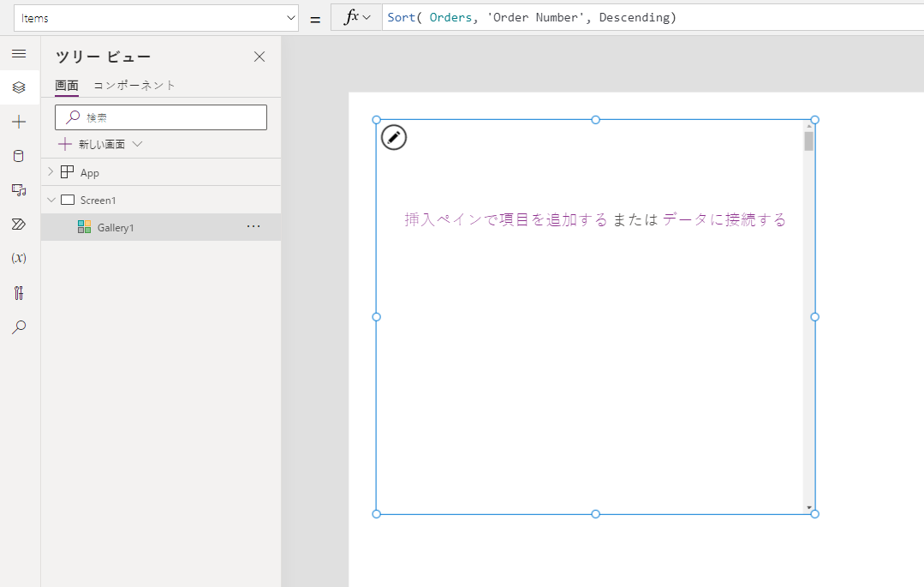Switch to the コンポーネント tab
Image resolution: width=924 pixels, height=587 pixels.
coord(134,85)
